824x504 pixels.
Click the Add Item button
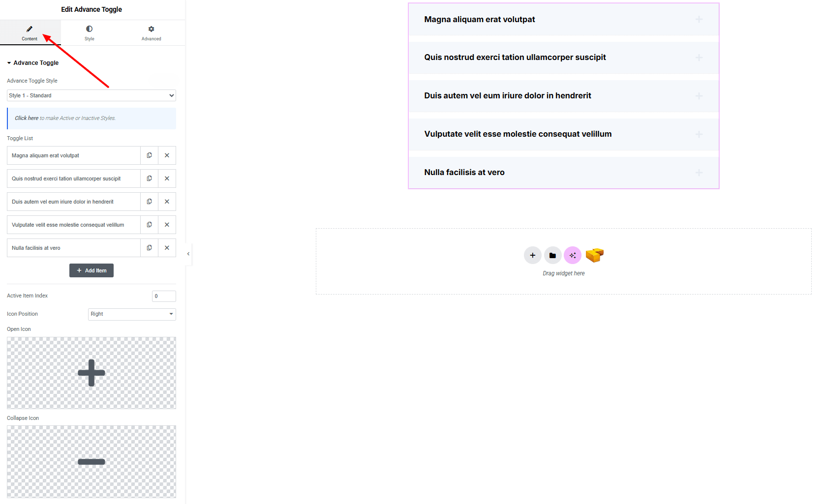pos(92,270)
